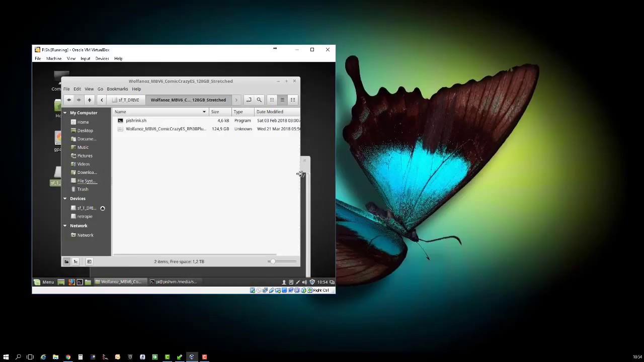Open the VirtualBox Input menu

(x=86, y=59)
